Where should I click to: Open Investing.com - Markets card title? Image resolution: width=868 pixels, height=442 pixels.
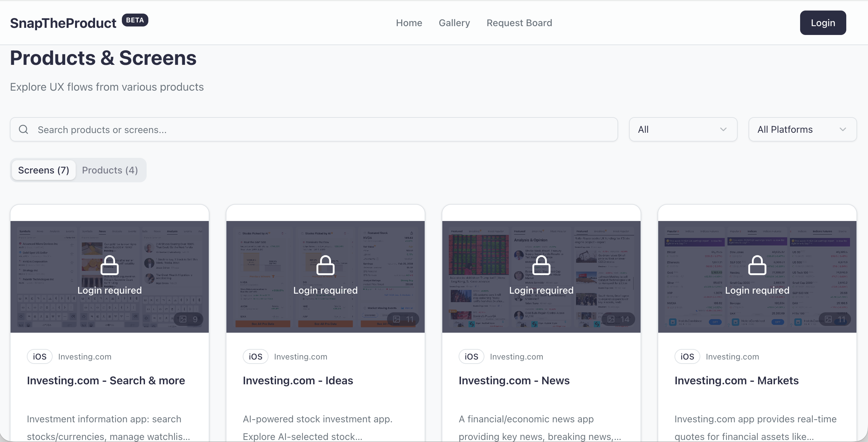[736, 381]
